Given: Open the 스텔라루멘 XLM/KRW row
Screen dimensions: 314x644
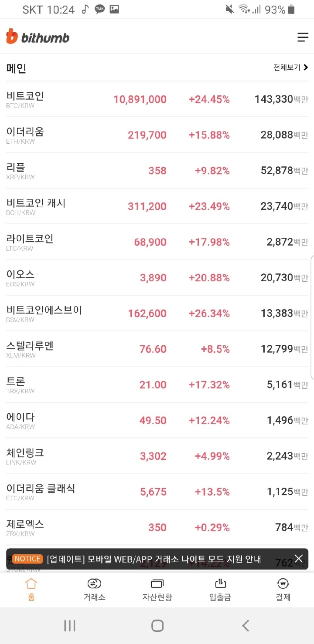Looking at the screenshot, I should (157, 349).
